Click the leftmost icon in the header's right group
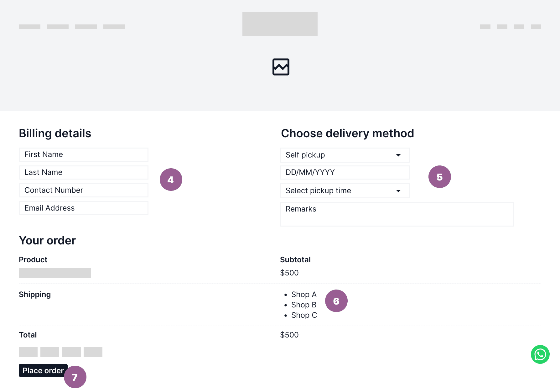 tap(485, 27)
